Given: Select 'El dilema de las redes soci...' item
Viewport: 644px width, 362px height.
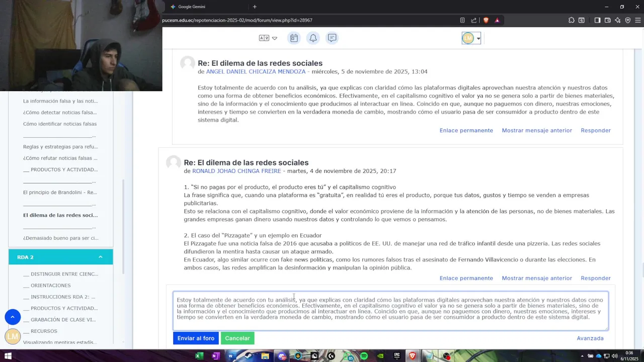Looking at the screenshot, I should [60, 215].
